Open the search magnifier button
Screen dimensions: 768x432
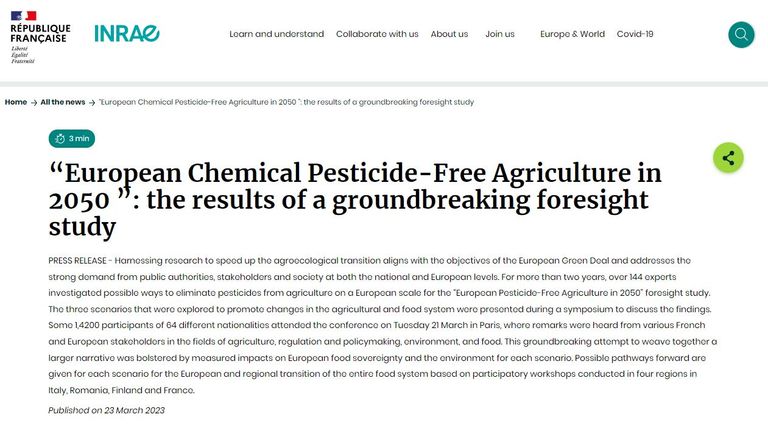(741, 34)
